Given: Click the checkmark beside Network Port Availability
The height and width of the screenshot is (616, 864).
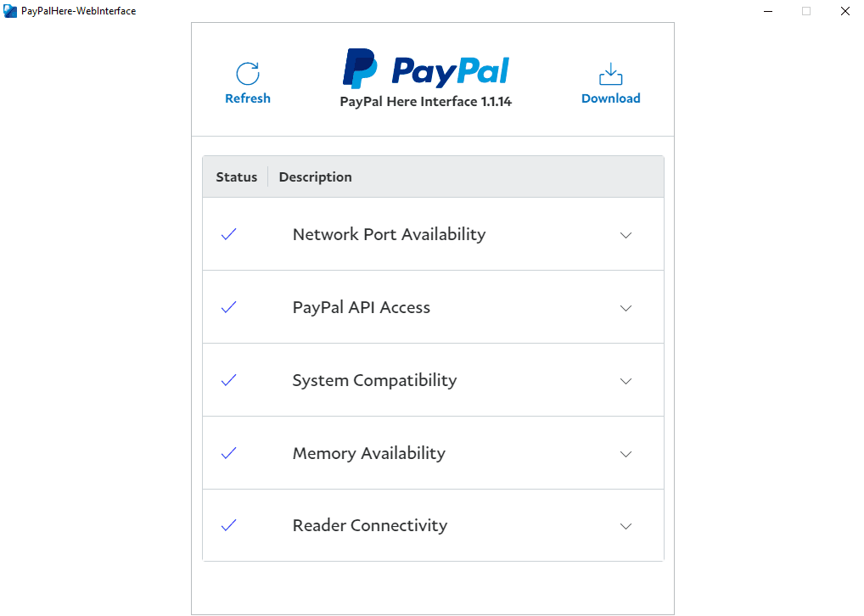Looking at the screenshot, I should click(x=228, y=234).
